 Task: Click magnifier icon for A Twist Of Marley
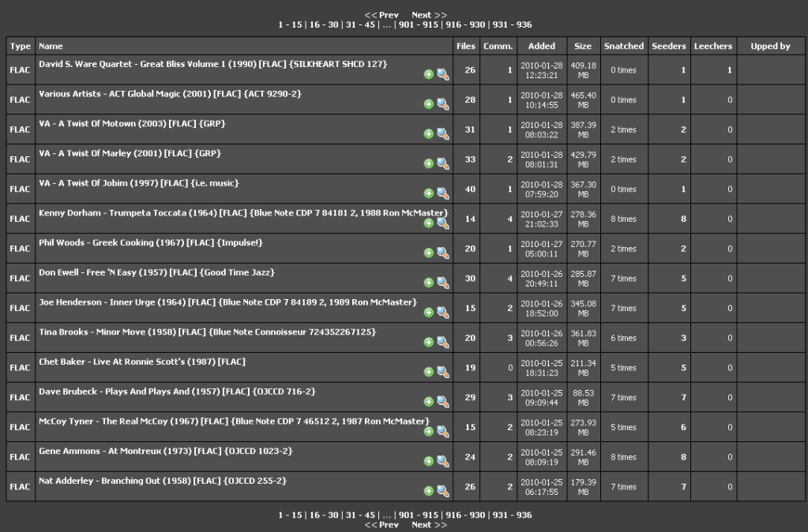442,163
